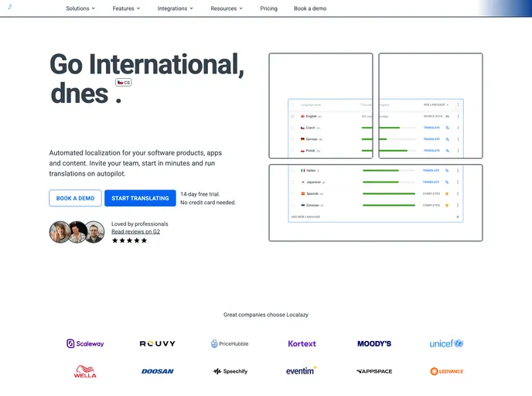The image size is (532, 396).
Task: Click the completed status icon for Spanish
Action: pyautogui.click(x=448, y=193)
